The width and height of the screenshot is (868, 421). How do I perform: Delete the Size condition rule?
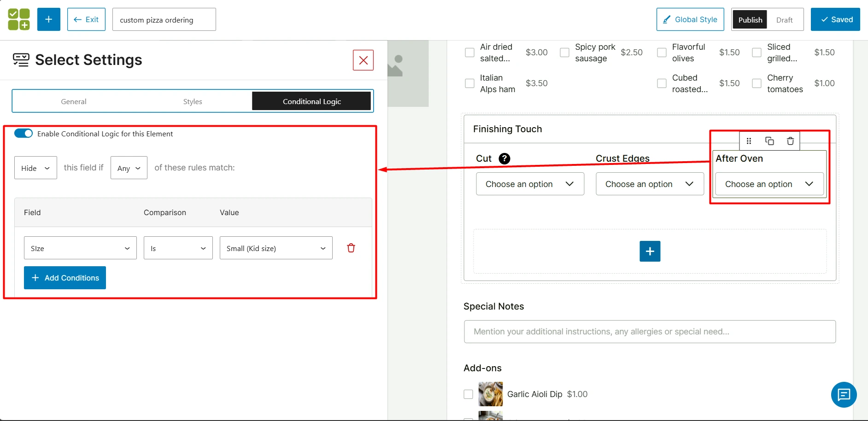point(351,248)
